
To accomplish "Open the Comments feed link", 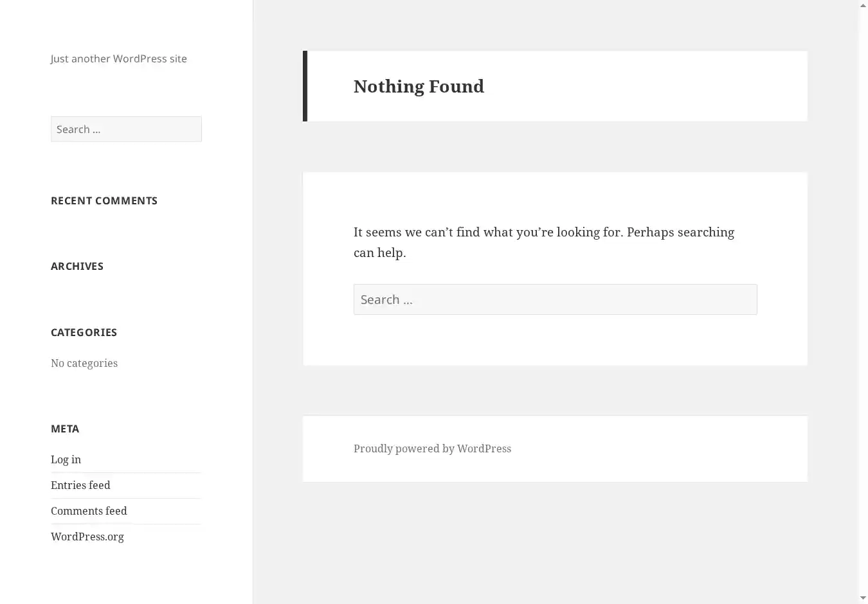I will coord(89,511).
